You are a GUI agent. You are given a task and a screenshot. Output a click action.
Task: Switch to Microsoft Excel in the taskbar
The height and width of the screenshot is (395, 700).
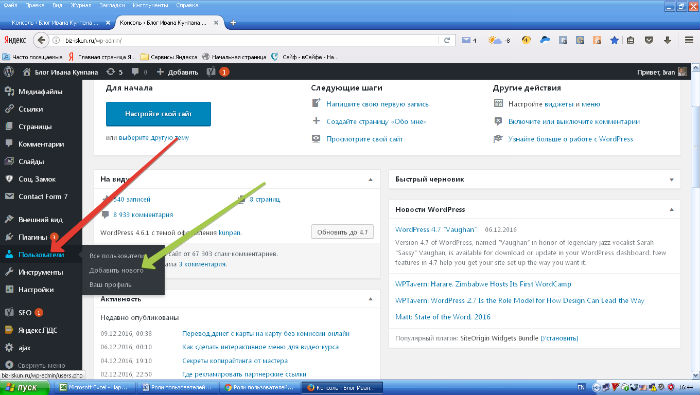95,387
